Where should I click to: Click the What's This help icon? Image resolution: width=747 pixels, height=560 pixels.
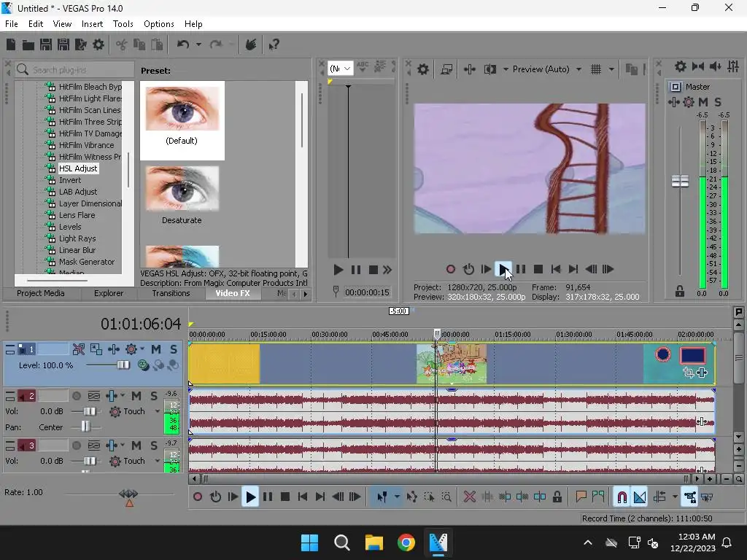274,44
